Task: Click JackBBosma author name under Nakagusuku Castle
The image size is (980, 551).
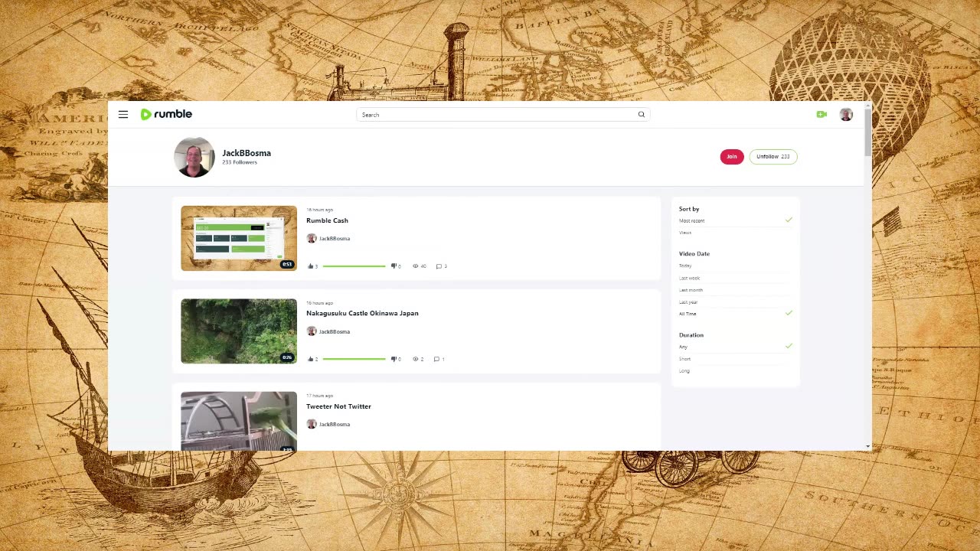Action: (335, 331)
